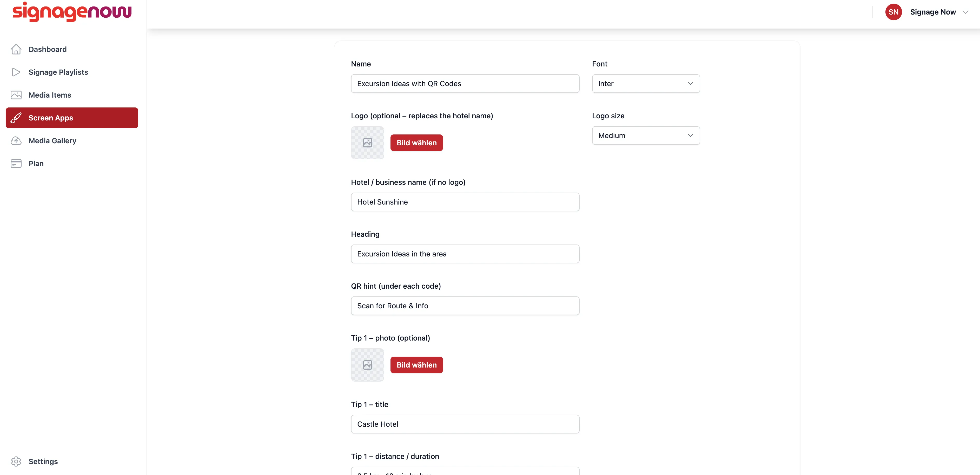Click the Logo image placeholder thumbnail
Image resolution: width=980 pixels, height=475 pixels.
[x=367, y=143]
